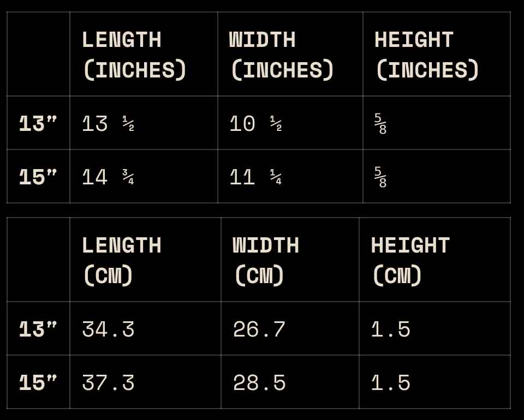
Task: Click the 1.5 height cell in 15" row
Action: tap(390, 383)
